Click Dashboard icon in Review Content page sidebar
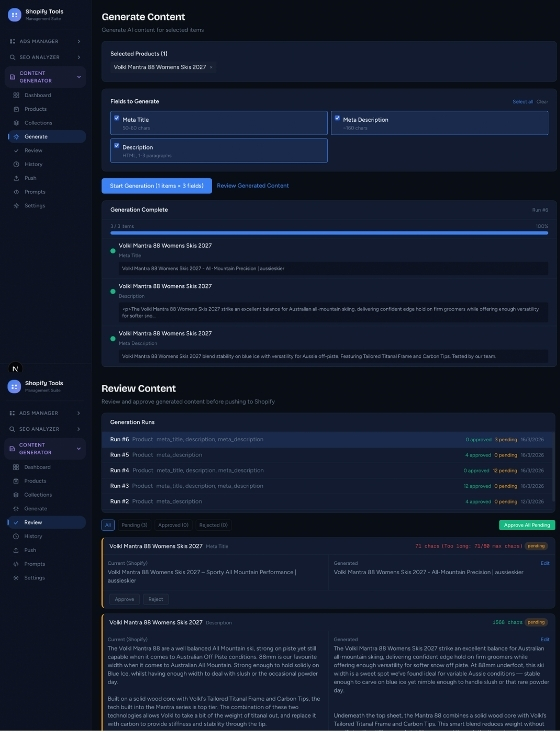Screen dimensions: 560x732 tap(16, 467)
